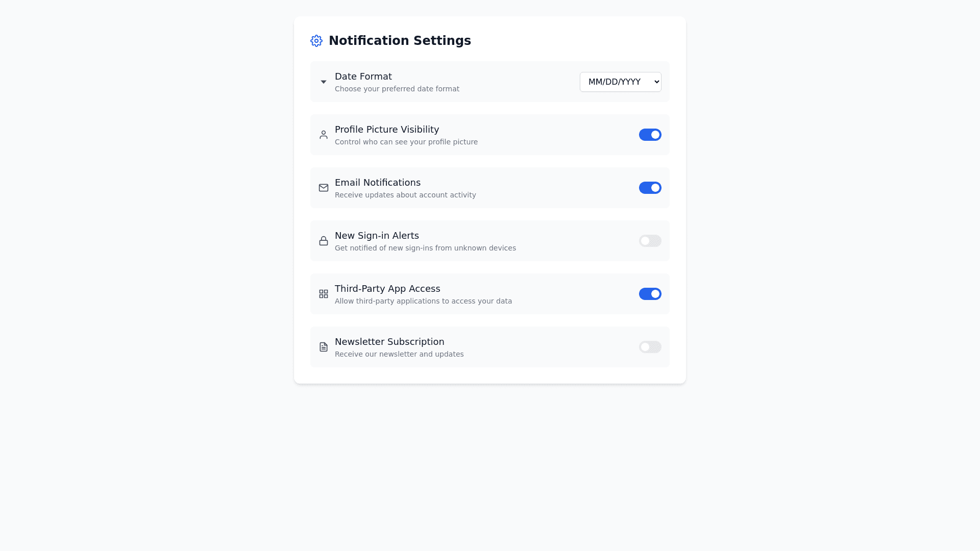
Task: Click the grid icon for Third-Party App Access
Action: coord(324,294)
